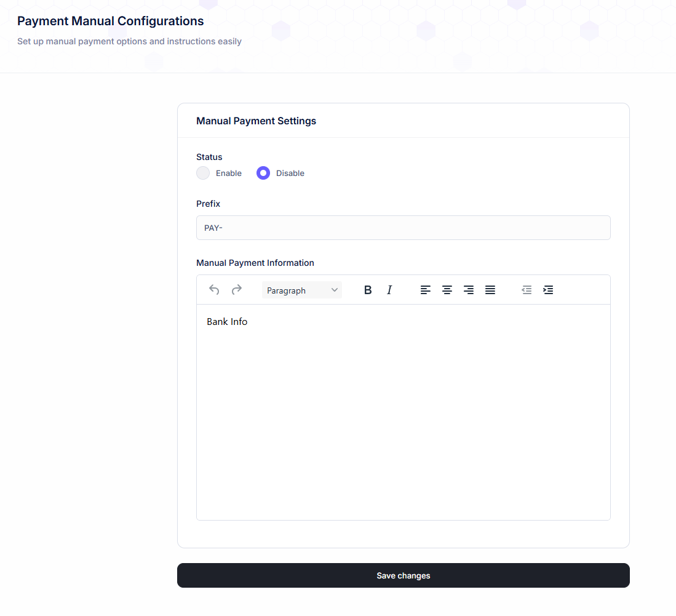
Task: Align text to the right
Action: [x=469, y=290]
